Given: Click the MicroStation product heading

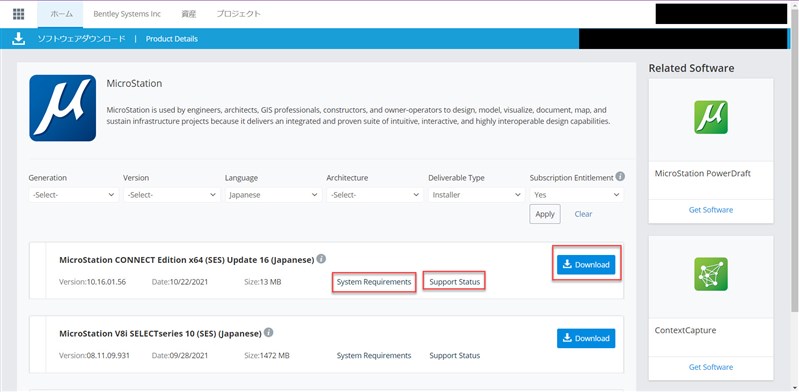Looking at the screenshot, I should [134, 83].
